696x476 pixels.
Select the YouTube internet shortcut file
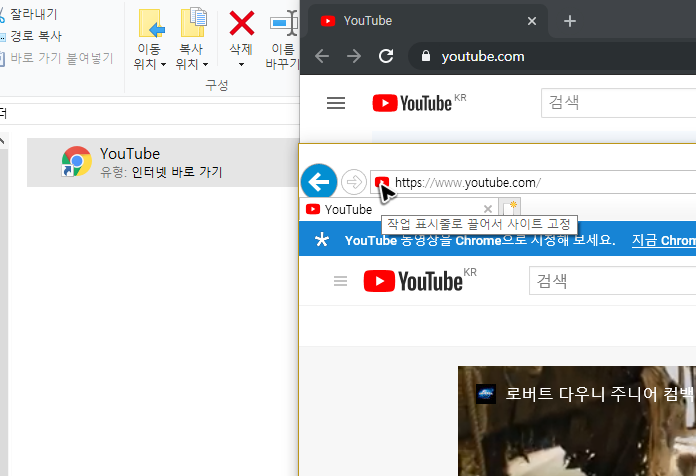163,163
